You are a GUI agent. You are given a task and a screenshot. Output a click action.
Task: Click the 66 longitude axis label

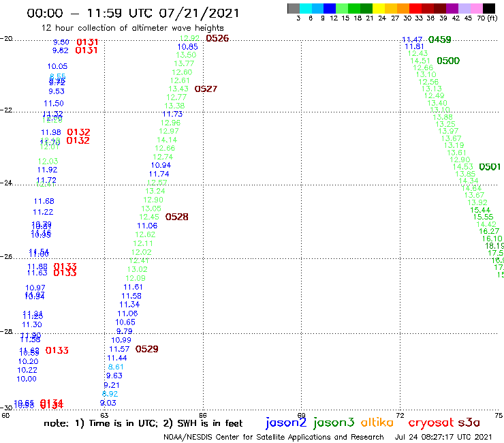[202, 415]
